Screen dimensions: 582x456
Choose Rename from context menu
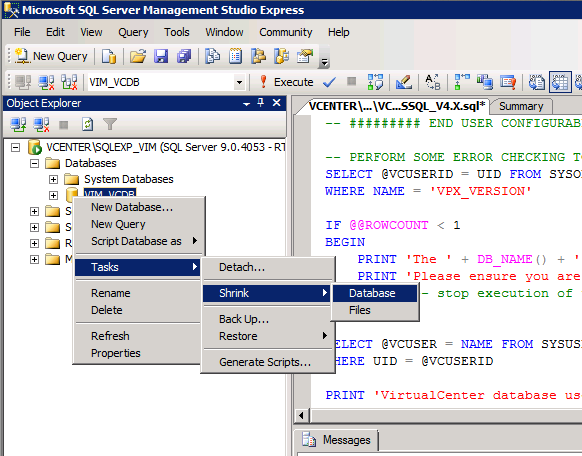(138, 293)
